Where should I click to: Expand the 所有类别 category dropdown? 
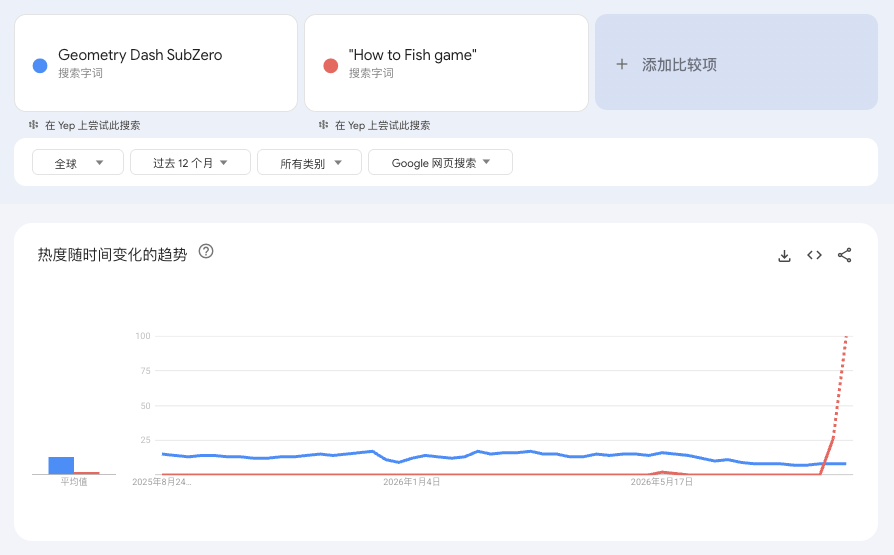tap(310, 163)
